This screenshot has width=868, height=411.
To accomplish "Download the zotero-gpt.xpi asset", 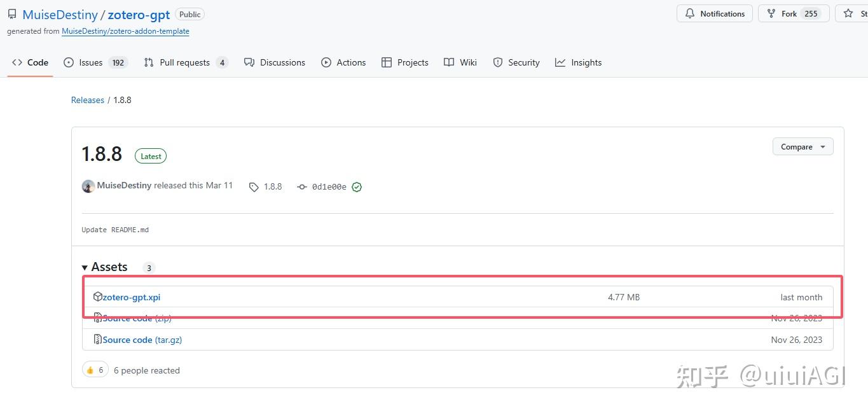I will pyautogui.click(x=132, y=296).
